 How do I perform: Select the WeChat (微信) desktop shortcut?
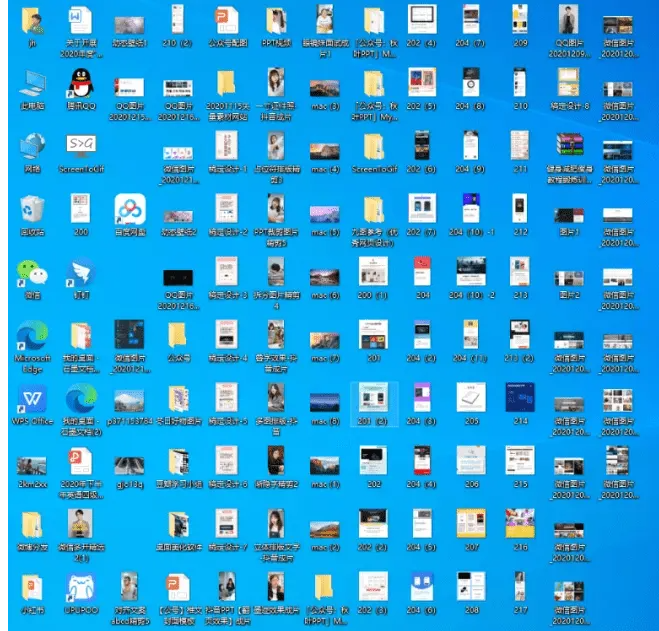[32, 274]
